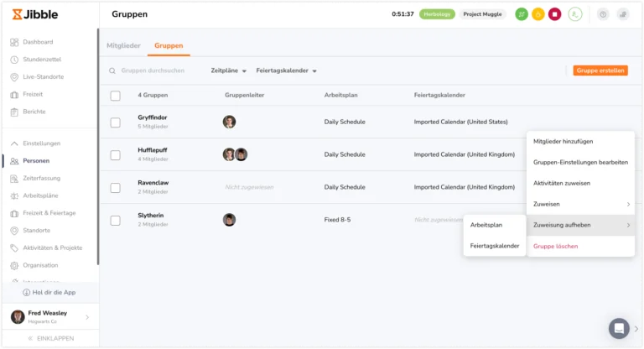
Task: Click Gryffindor group leader avatar
Action: (229, 122)
